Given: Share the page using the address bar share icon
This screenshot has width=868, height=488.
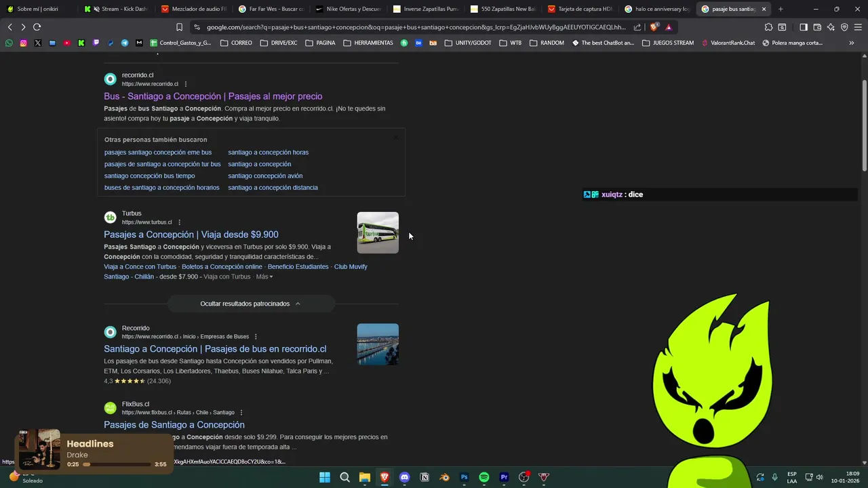Looking at the screenshot, I should 637,27.
